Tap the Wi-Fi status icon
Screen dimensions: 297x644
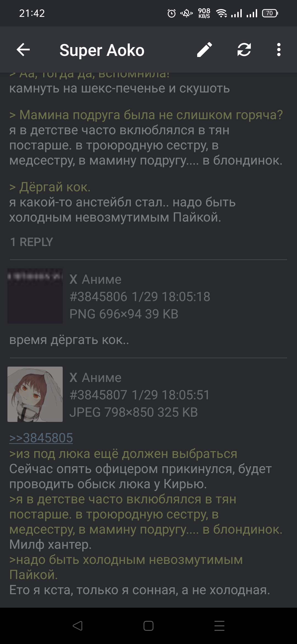click(x=222, y=13)
